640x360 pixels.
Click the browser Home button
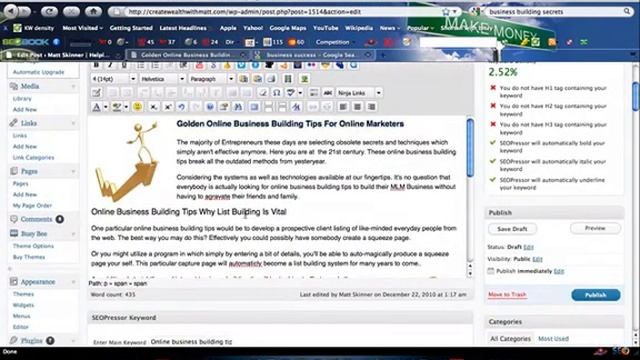pyautogui.click(x=93, y=11)
